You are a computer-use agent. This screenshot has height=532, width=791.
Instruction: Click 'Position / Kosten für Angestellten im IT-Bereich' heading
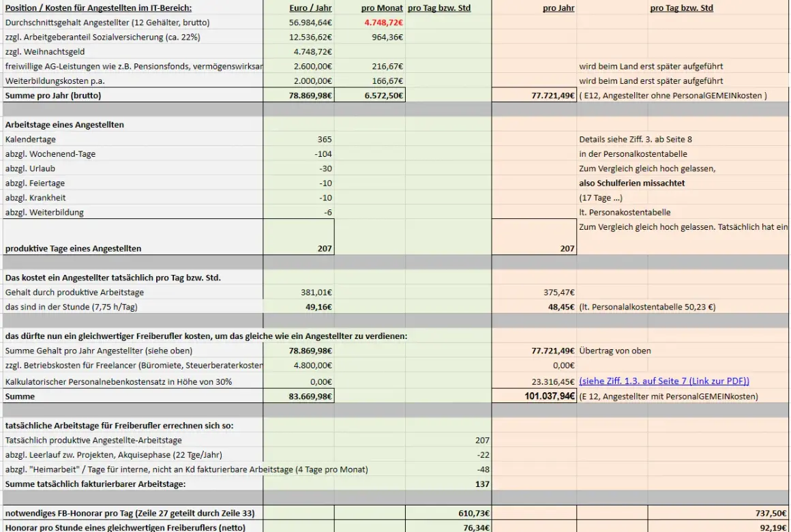(98, 8)
